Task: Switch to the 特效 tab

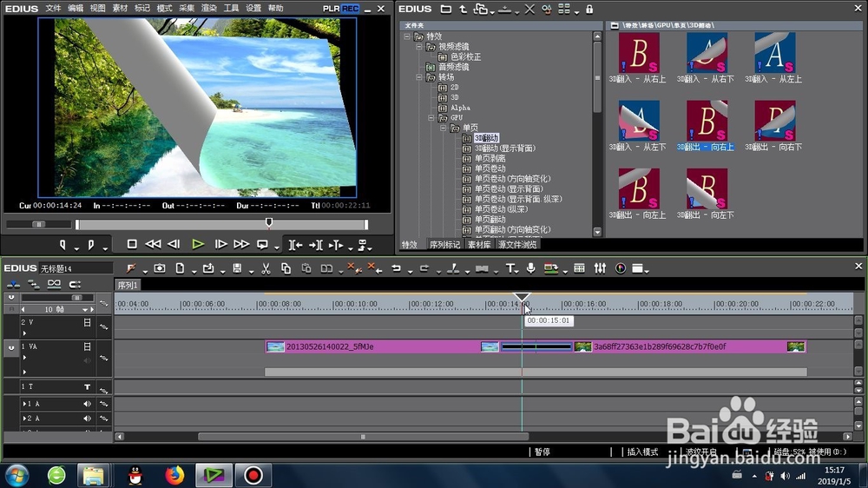Action: click(x=410, y=245)
